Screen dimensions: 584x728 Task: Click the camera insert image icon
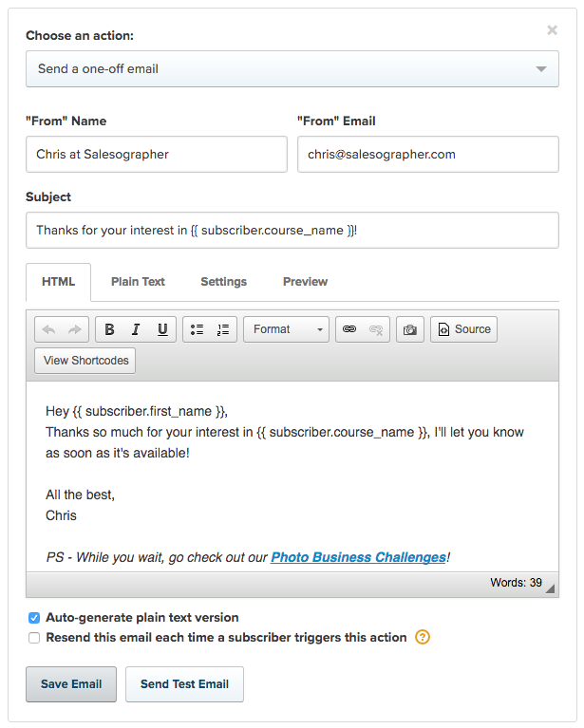click(x=410, y=329)
